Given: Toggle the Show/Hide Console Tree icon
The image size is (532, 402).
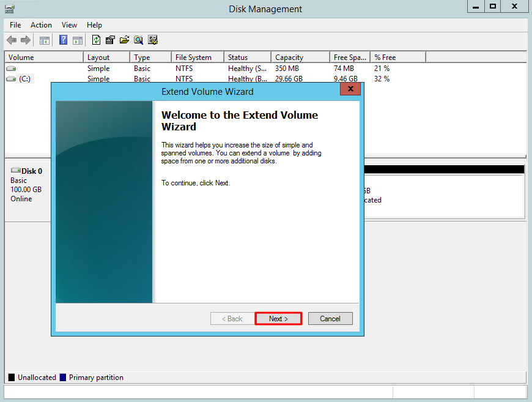Looking at the screenshot, I should click(45, 40).
